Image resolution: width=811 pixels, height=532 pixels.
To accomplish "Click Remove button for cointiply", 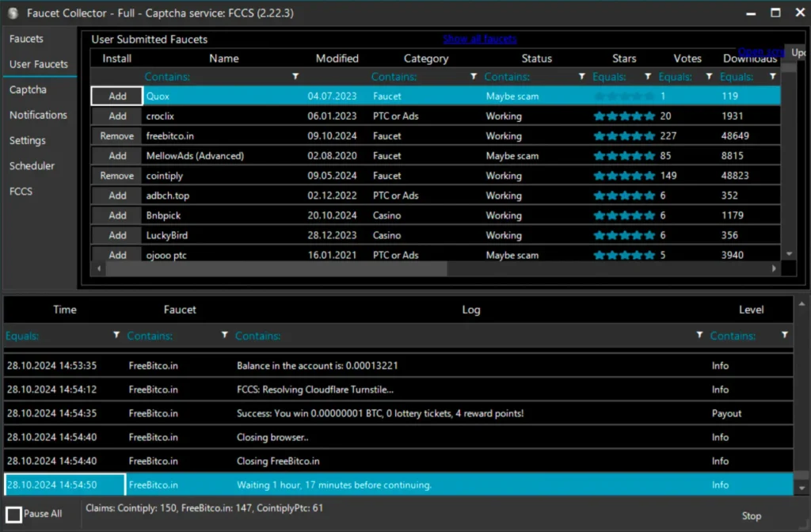I will coord(117,176).
